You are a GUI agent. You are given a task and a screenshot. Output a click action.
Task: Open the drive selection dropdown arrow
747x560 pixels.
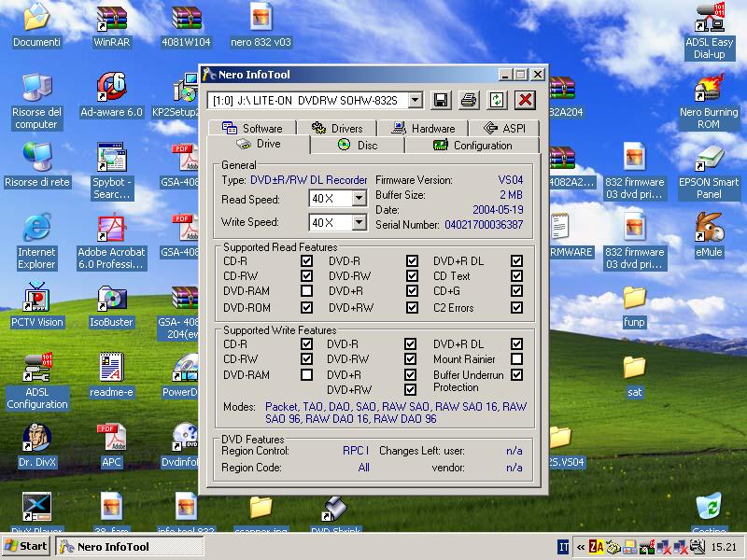[415, 101]
